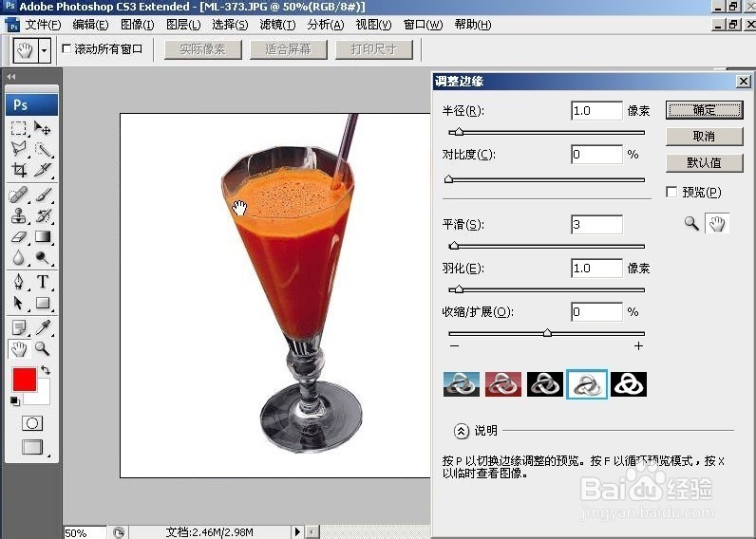Select the Clone Stamp tool

click(18, 215)
